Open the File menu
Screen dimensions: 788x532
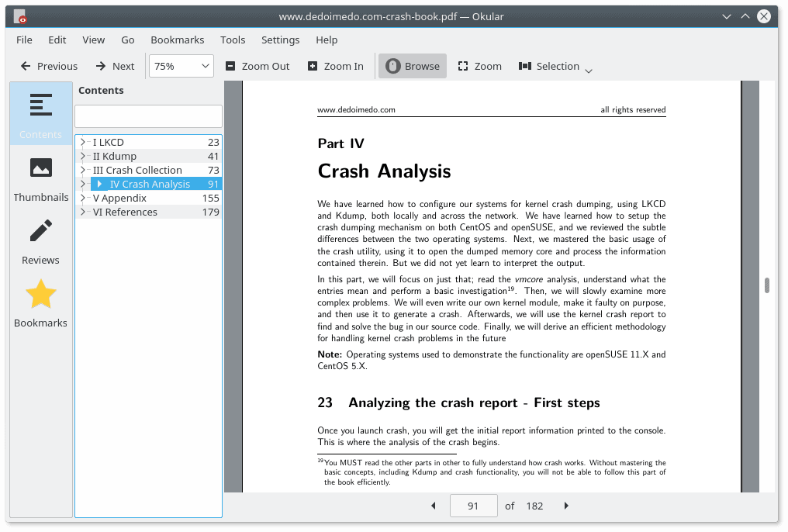(x=24, y=40)
